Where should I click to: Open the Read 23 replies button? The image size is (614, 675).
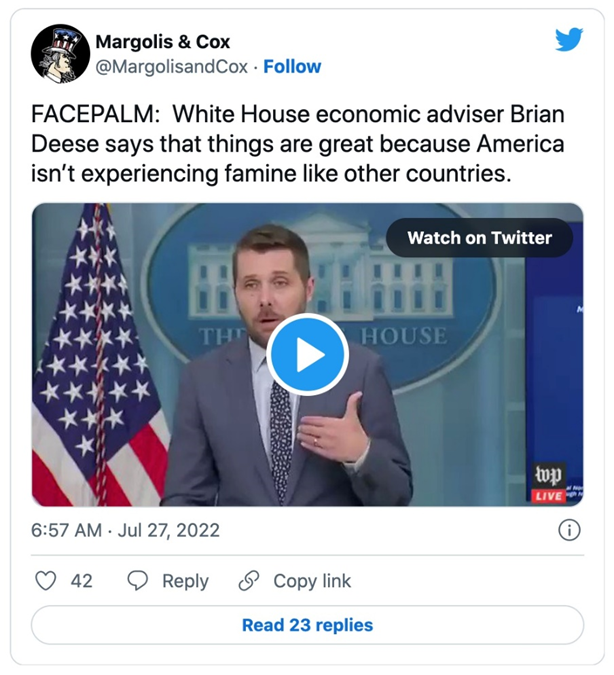coord(307,625)
